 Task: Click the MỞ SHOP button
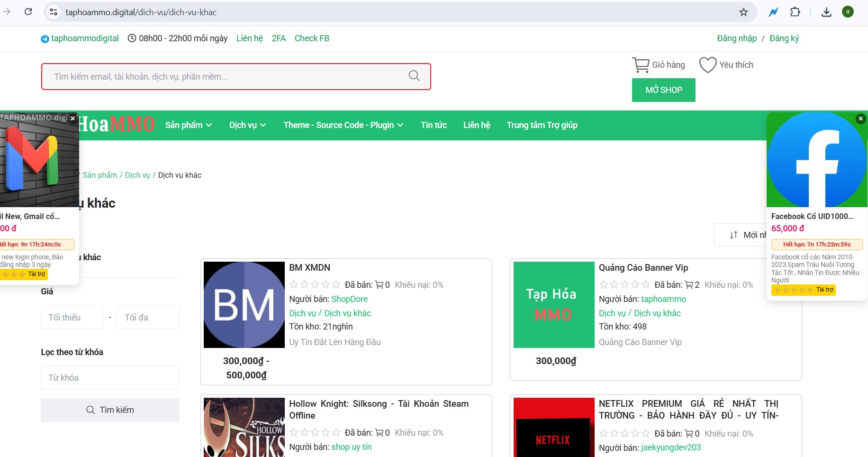click(x=663, y=90)
